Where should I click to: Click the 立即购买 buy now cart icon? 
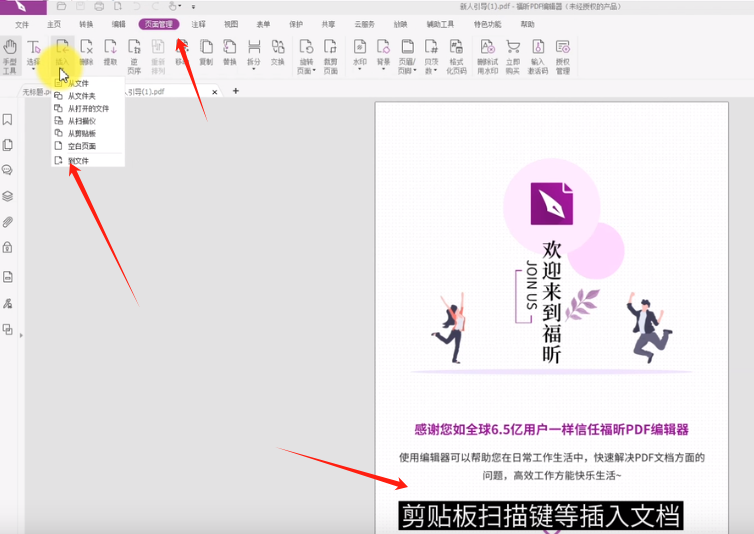tap(513, 56)
